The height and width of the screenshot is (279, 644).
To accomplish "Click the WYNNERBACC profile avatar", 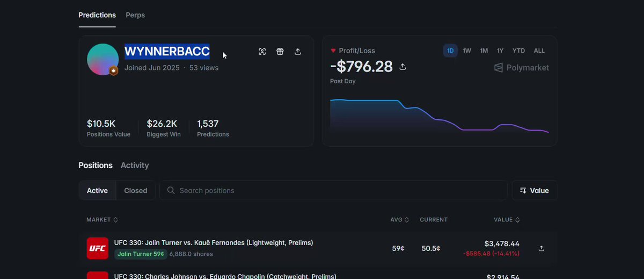I will pyautogui.click(x=103, y=59).
